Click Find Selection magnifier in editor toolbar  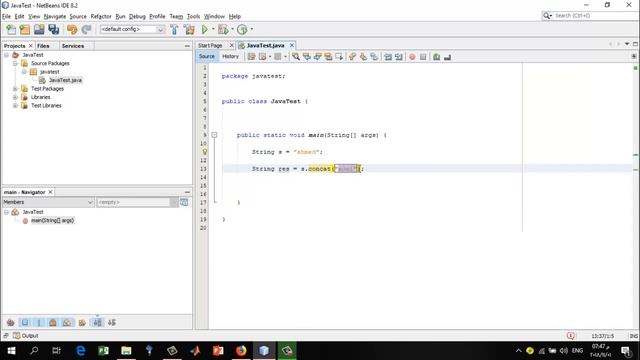point(296,57)
